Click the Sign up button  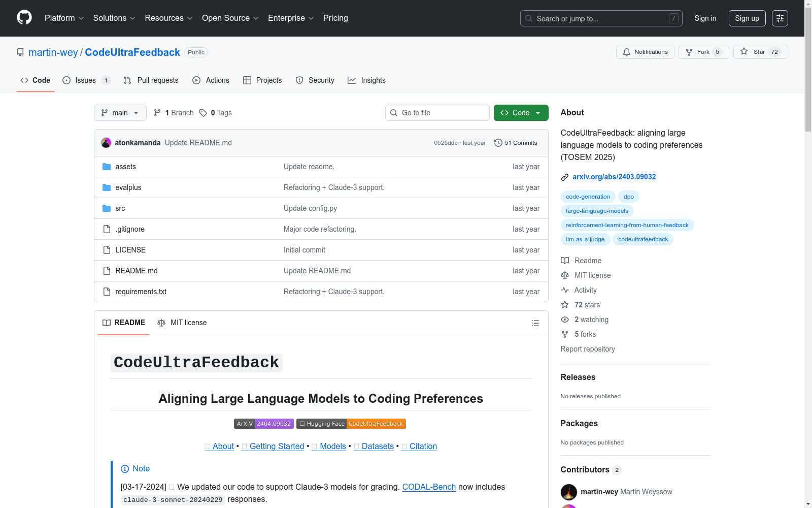747,18
